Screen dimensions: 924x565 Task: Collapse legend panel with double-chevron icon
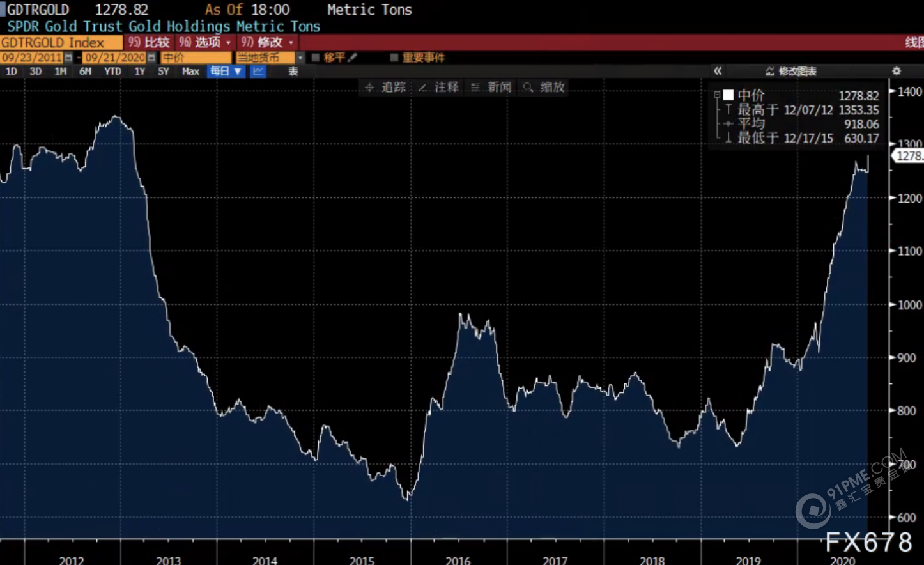click(x=718, y=71)
